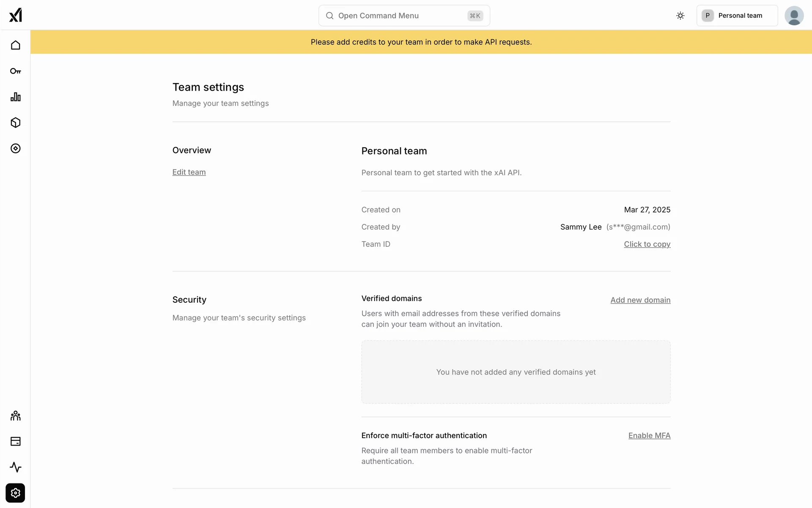Click the Edit team link

pos(189,172)
